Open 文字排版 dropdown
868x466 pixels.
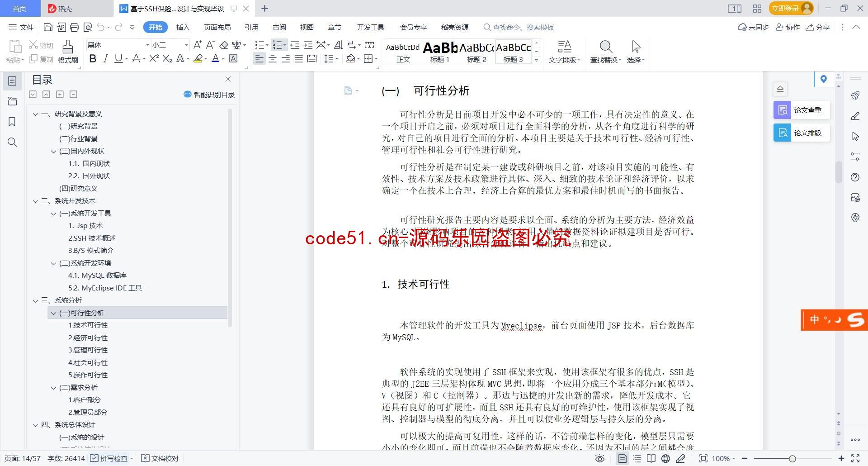[x=564, y=52]
